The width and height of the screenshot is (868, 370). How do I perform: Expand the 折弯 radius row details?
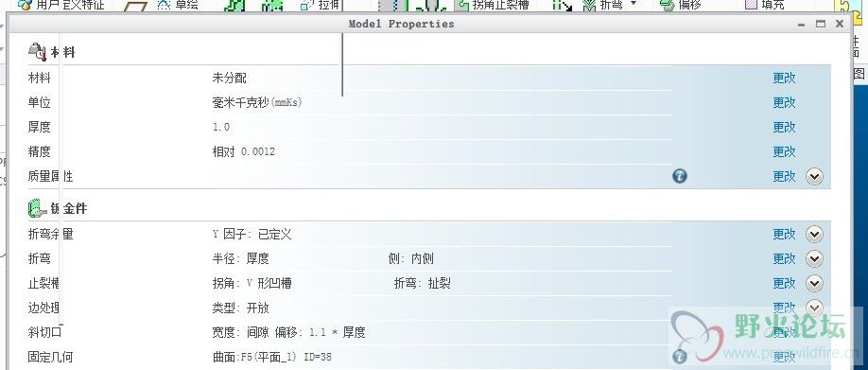(x=814, y=258)
